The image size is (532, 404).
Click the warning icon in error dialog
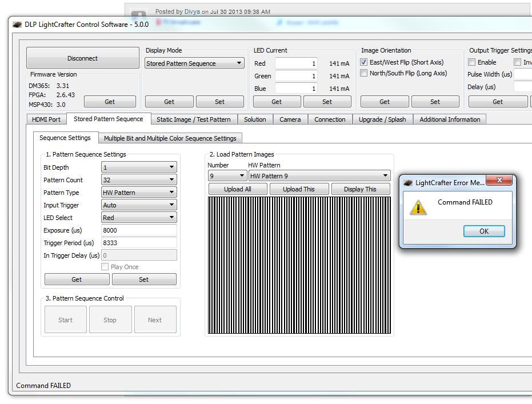tap(418, 207)
